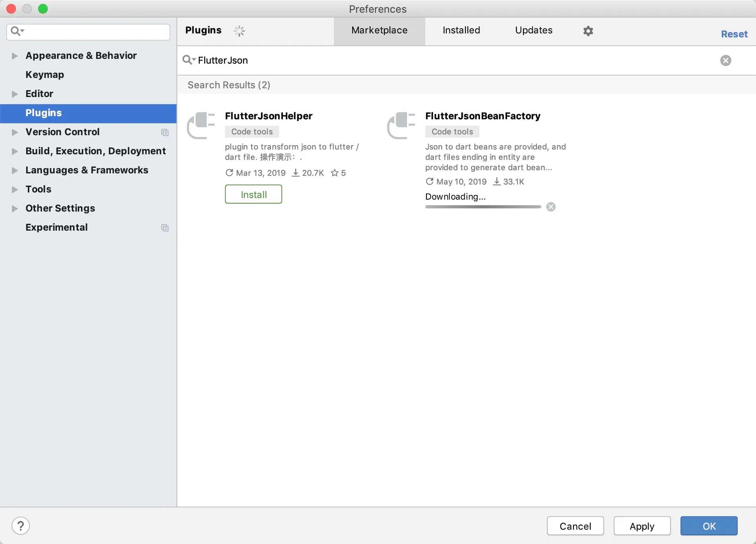Click Code tools tag under FlutterJsonBeanFactory
This screenshot has height=544, width=756.
452,132
